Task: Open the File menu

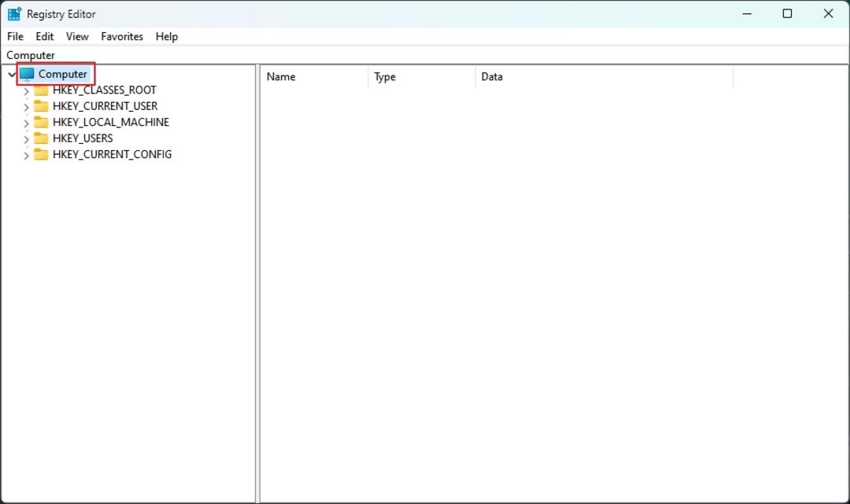Action: click(15, 36)
